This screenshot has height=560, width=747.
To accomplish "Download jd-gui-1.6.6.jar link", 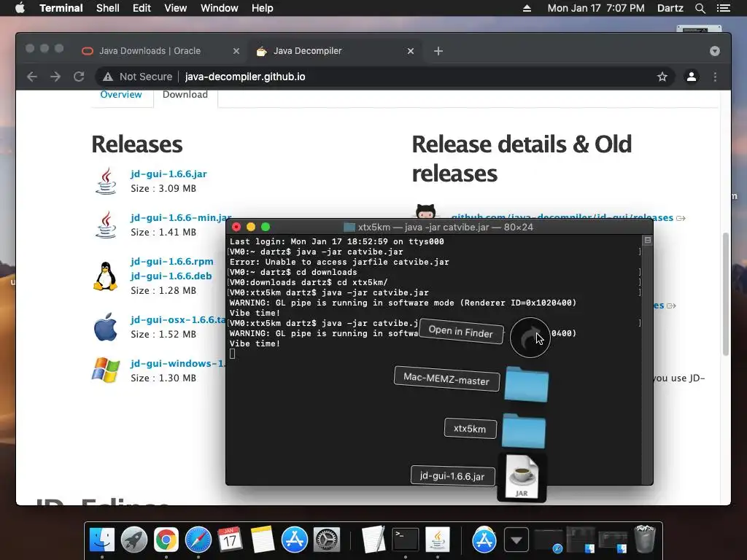I will tap(169, 174).
